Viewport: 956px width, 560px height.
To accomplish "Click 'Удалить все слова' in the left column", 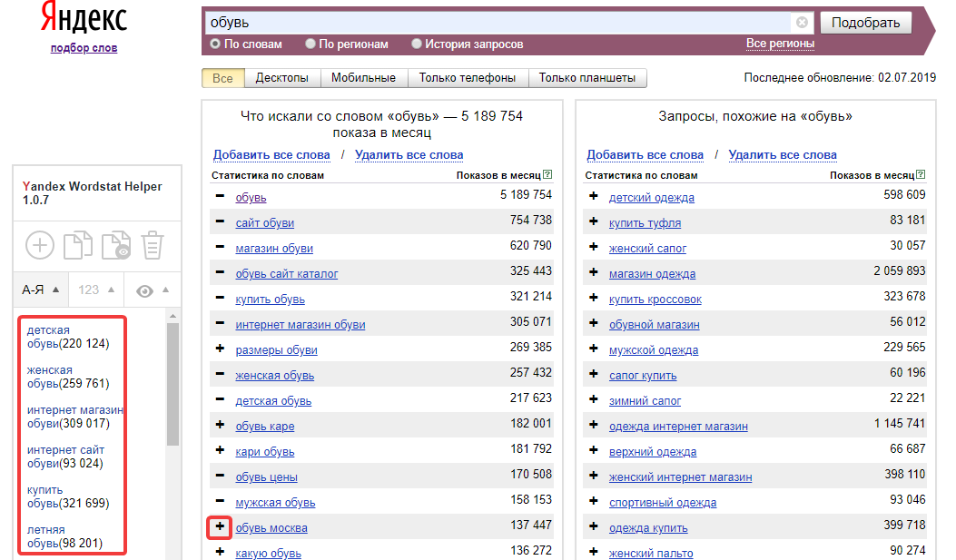I will (409, 155).
